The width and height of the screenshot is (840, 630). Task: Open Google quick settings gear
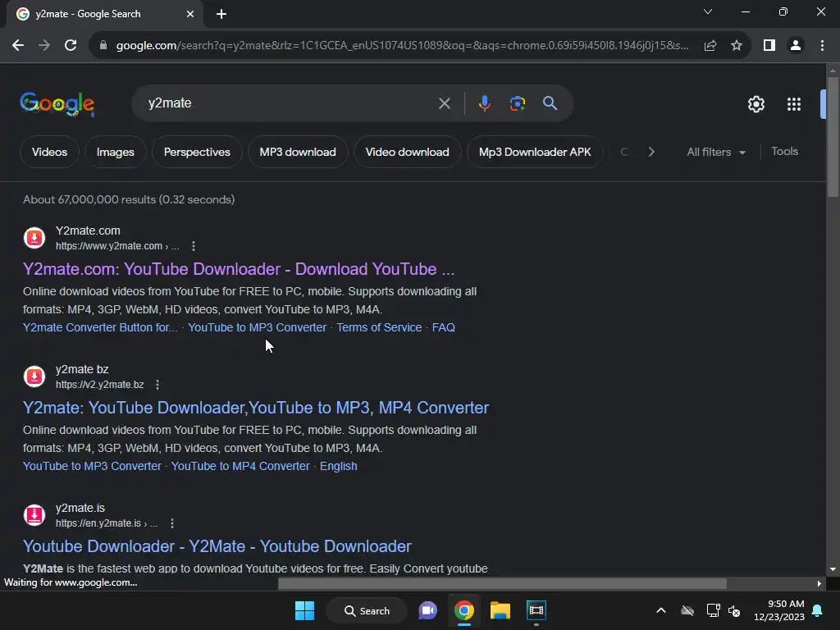[756, 104]
